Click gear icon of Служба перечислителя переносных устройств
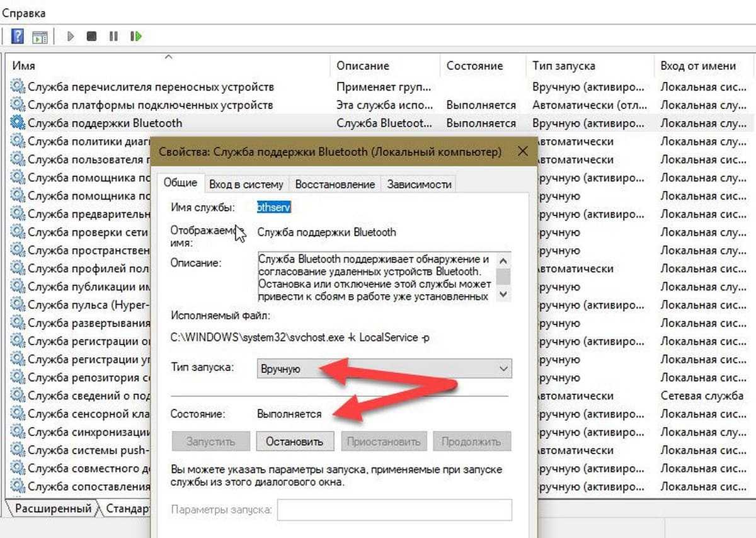Screen dimensions: 756x538 [x=18, y=86]
